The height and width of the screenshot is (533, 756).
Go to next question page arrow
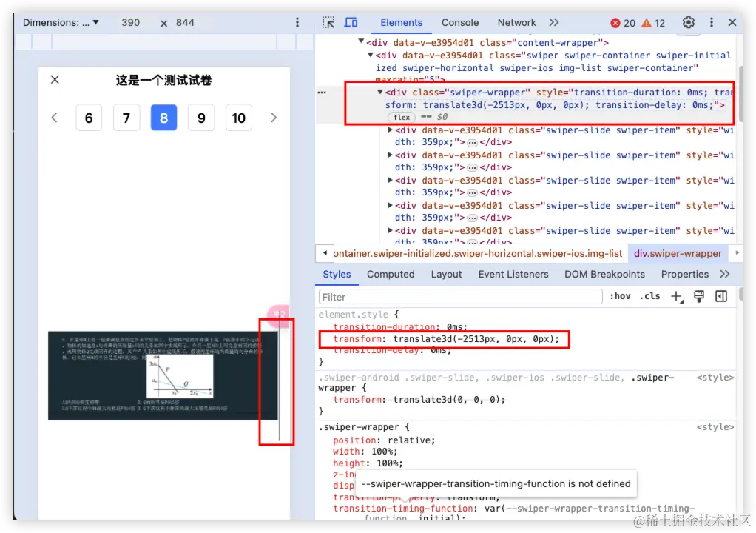pos(274,118)
